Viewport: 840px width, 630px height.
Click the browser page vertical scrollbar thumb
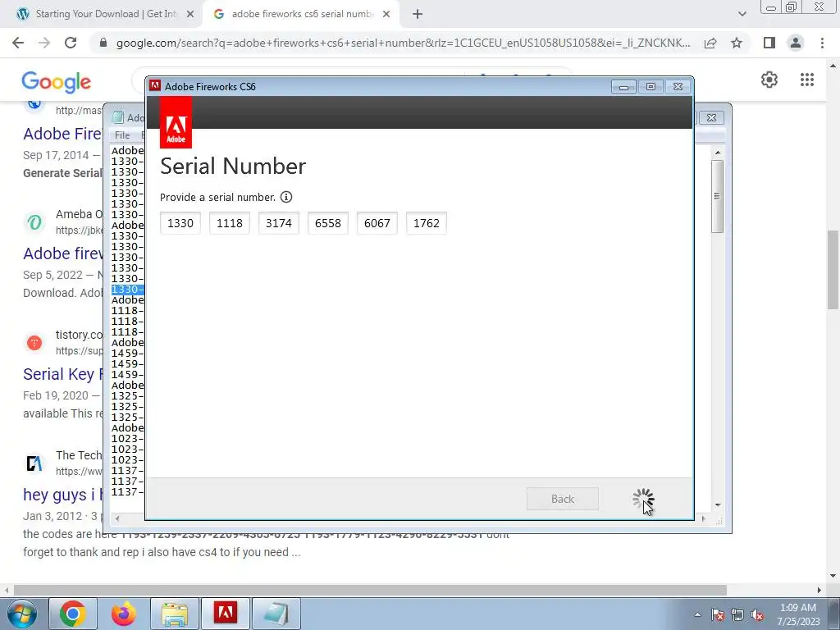(833, 269)
